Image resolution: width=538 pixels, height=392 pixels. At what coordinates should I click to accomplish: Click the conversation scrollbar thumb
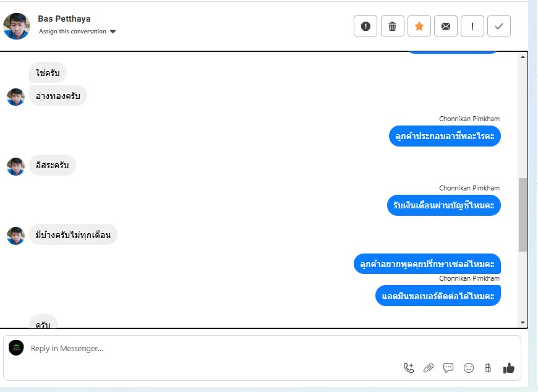[523, 215]
